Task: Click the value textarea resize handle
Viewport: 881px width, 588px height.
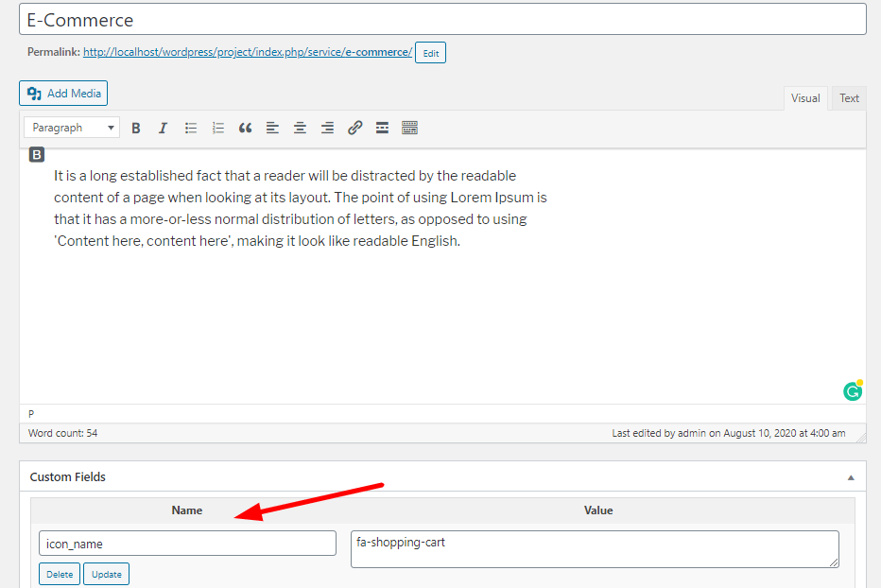Action: click(834, 562)
